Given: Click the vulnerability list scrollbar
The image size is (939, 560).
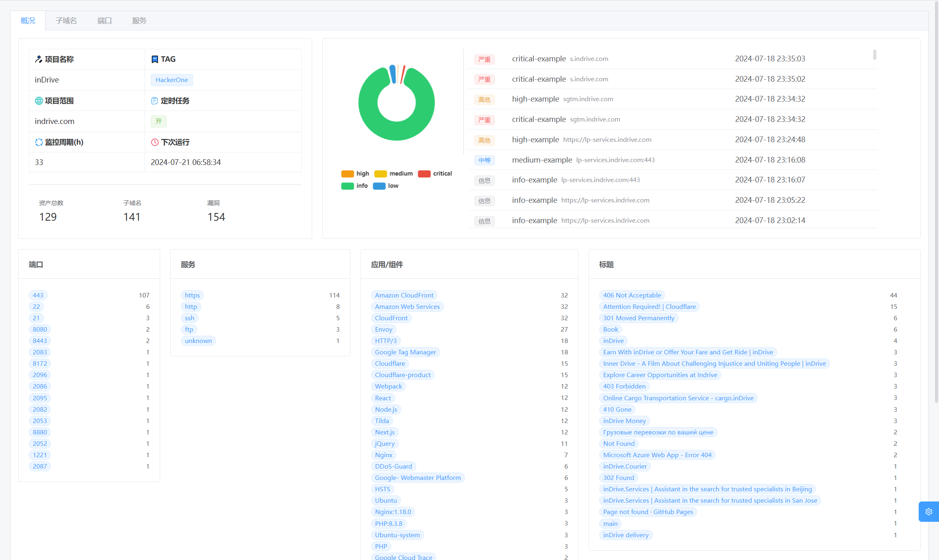Looking at the screenshot, I should [874, 55].
